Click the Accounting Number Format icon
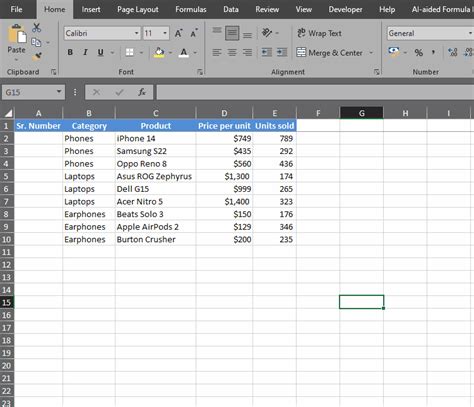This screenshot has width=474, height=407. (x=394, y=52)
